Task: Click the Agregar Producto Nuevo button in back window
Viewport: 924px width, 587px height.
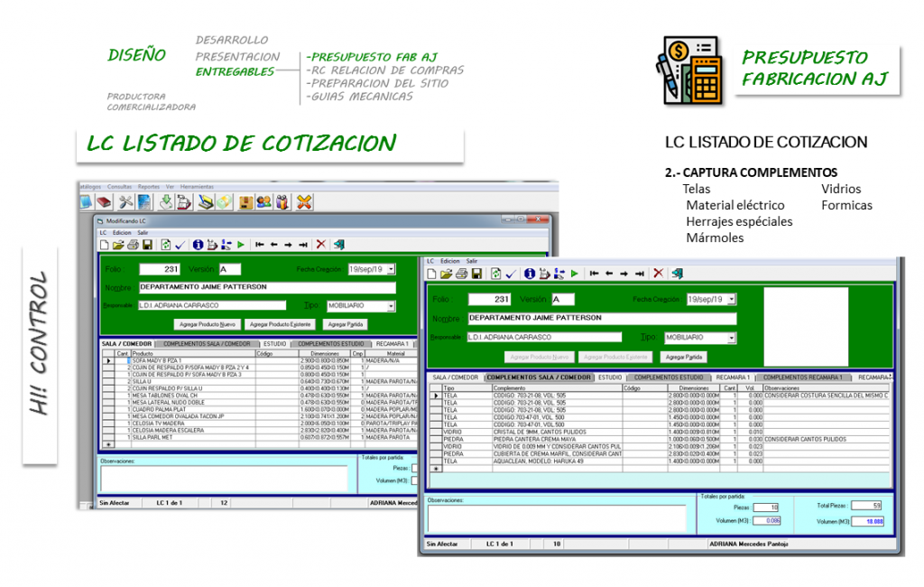Action: tap(208, 323)
